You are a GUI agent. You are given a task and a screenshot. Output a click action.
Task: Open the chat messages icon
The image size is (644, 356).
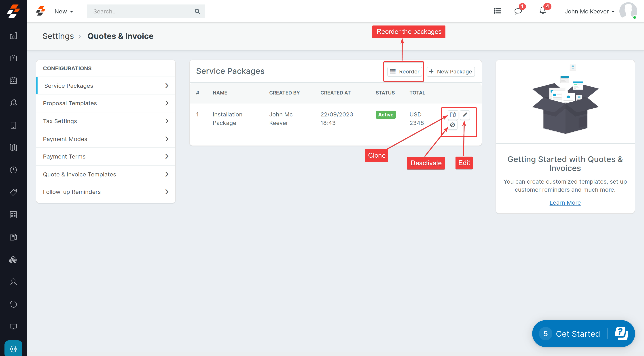[518, 11]
